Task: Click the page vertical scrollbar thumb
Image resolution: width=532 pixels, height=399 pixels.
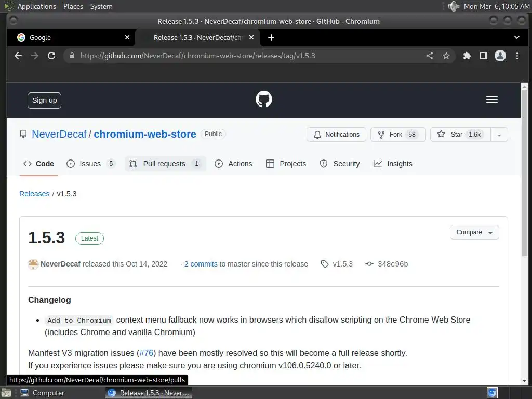Action: coord(525,173)
